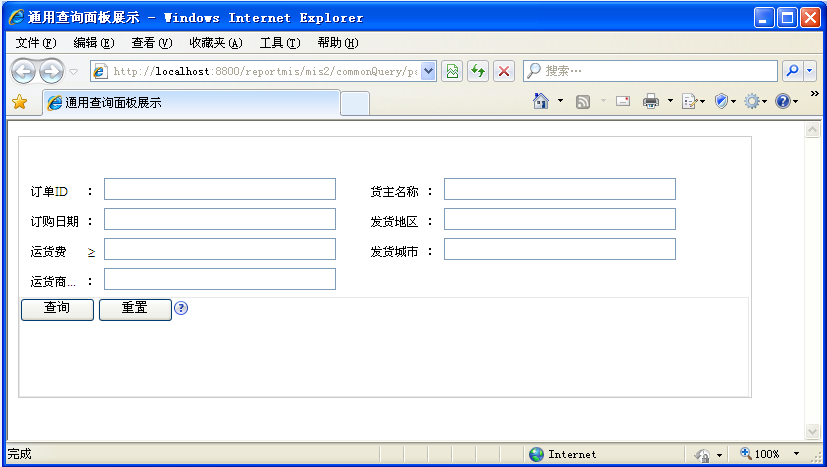Click the Internet zone globe icon
The width and height of the screenshot is (827, 467).
(536, 454)
